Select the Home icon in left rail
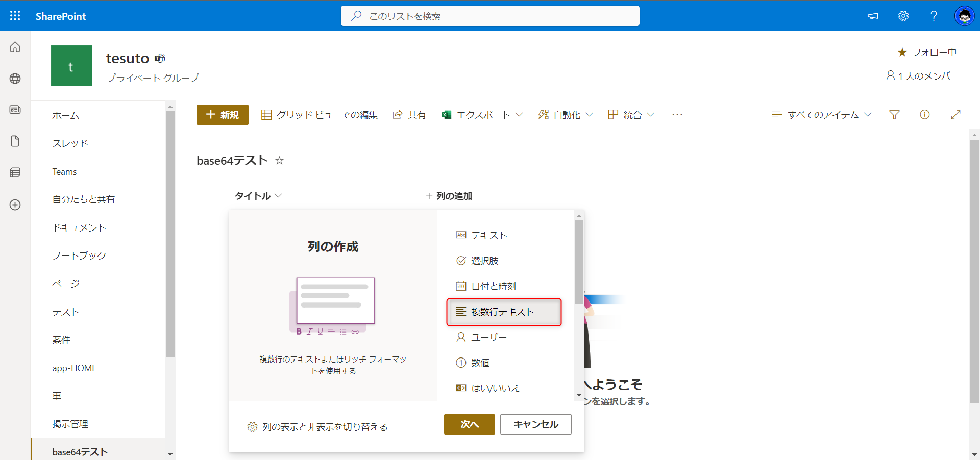Screen dimensions: 980x460 tap(15, 47)
